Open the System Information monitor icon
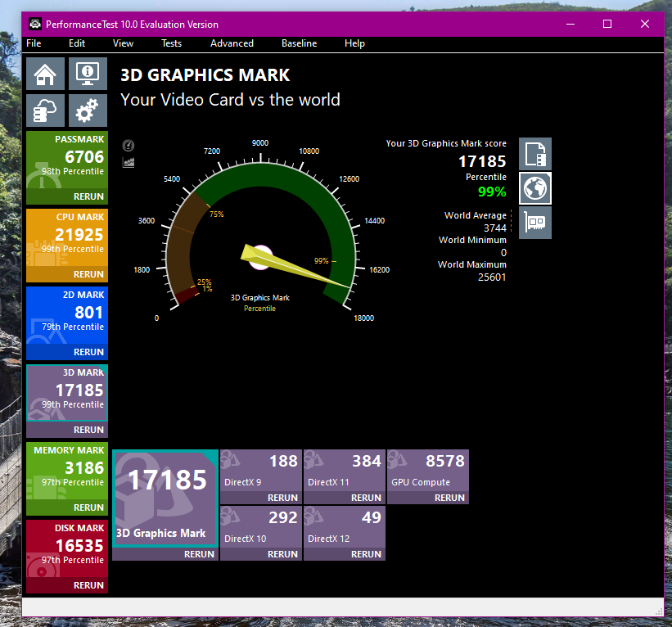Viewport: 672px width, 627px height. pos(88,74)
